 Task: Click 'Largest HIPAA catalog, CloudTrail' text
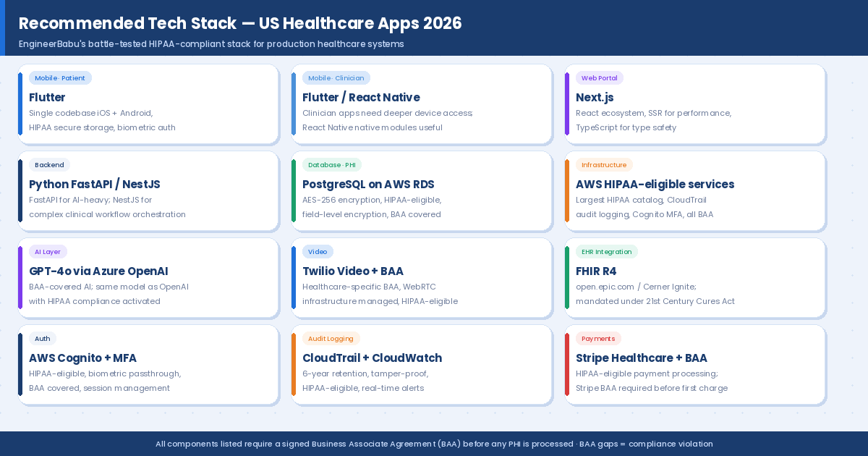click(x=641, y=200)
